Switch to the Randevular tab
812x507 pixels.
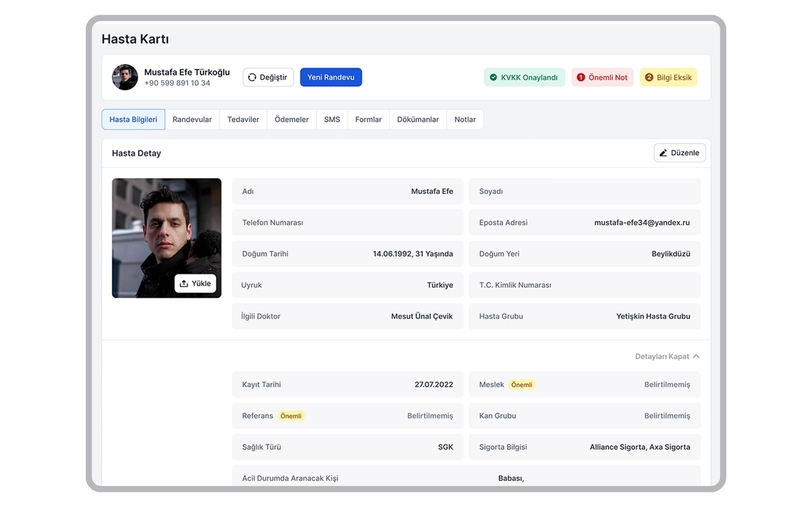pyautogui.click(x=192, y=119)
